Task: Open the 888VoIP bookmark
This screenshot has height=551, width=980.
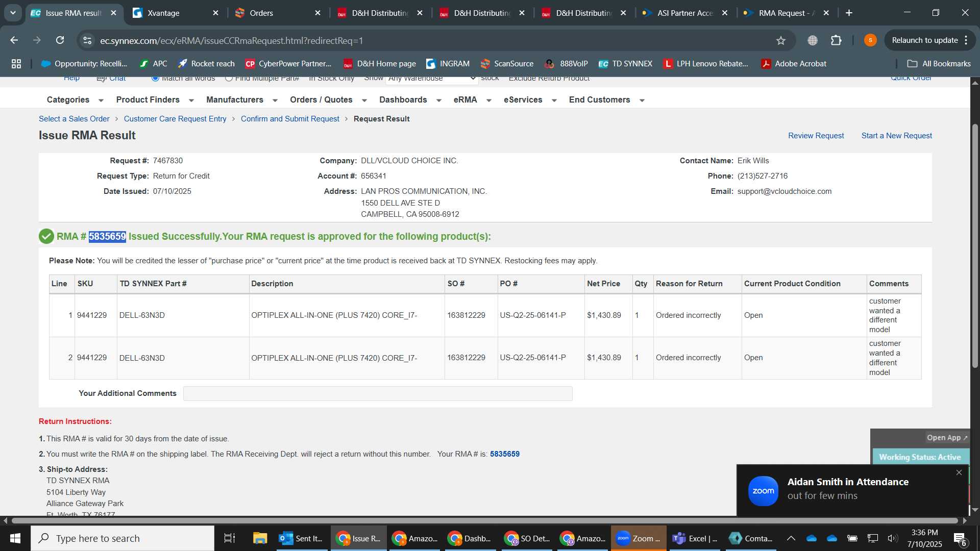Action: coord(567,64)
